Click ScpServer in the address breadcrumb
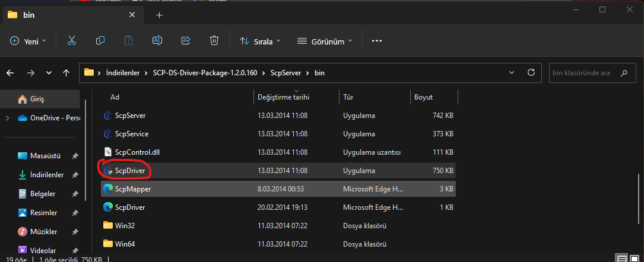The image size is (644, 262). click(x=286, y=73)
